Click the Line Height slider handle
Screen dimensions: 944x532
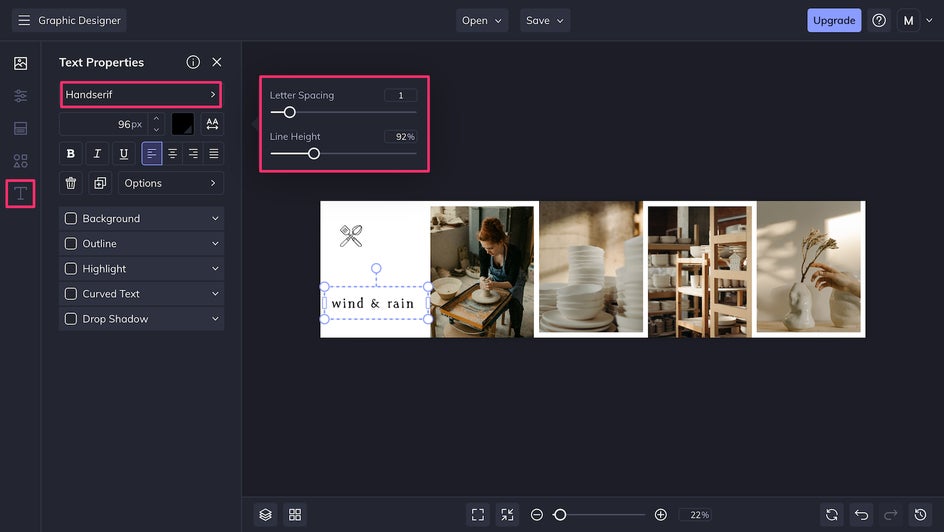(314, 153)
